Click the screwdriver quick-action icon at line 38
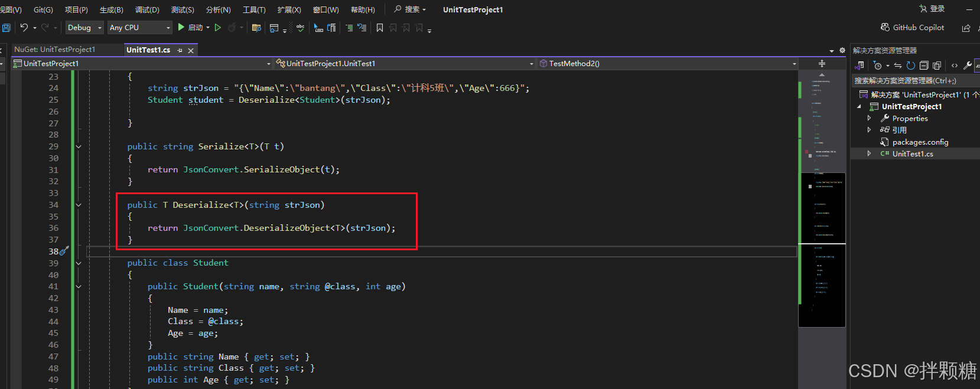 64,251
